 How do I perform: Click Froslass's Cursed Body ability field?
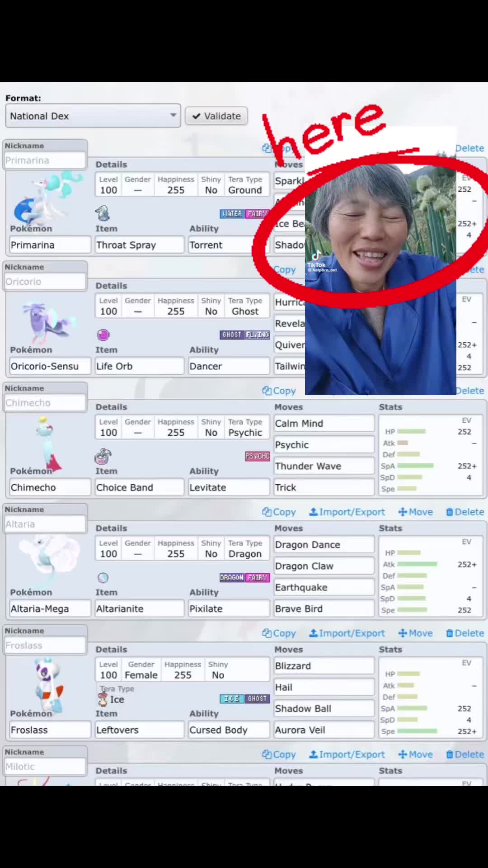(x=229, y=730)
